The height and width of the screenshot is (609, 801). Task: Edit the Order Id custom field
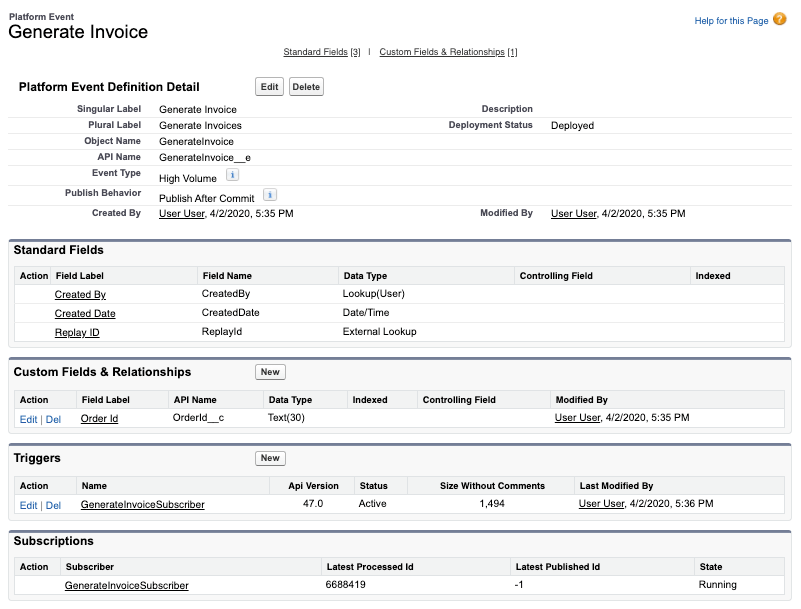(x=29, y=419)
